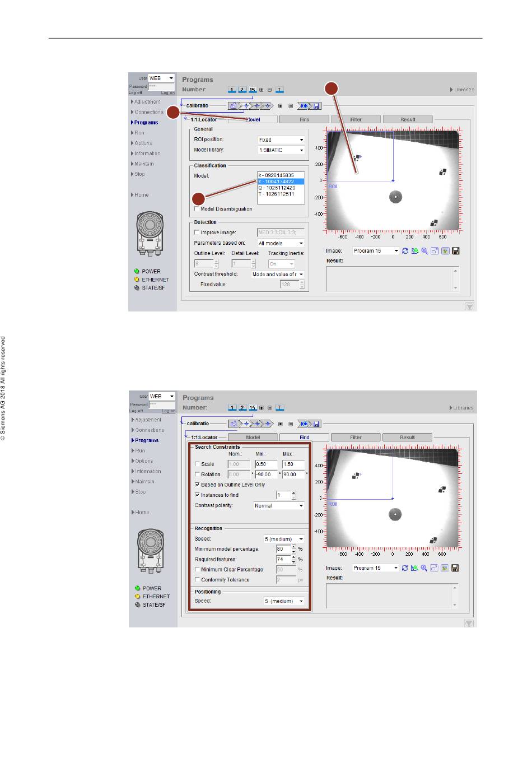Screen dimensions: 532x777
Task: Click the Required features field showing 74
Action: (283, 559)
